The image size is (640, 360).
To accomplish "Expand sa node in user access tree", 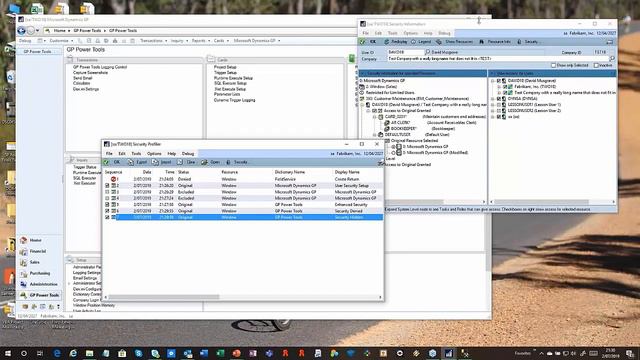I will click(x=493, y=117).
